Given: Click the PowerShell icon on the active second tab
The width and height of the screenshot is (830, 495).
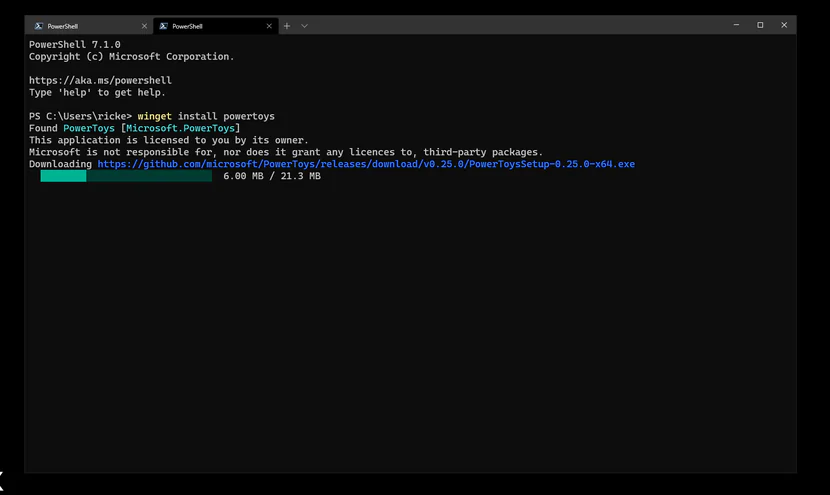Looking at the screenshot, I should (163, 26).
